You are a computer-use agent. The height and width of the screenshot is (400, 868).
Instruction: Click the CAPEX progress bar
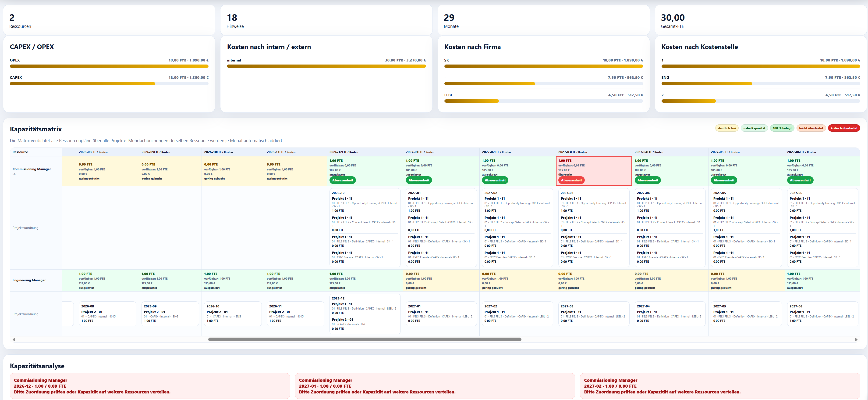click(x=109, y=84)
